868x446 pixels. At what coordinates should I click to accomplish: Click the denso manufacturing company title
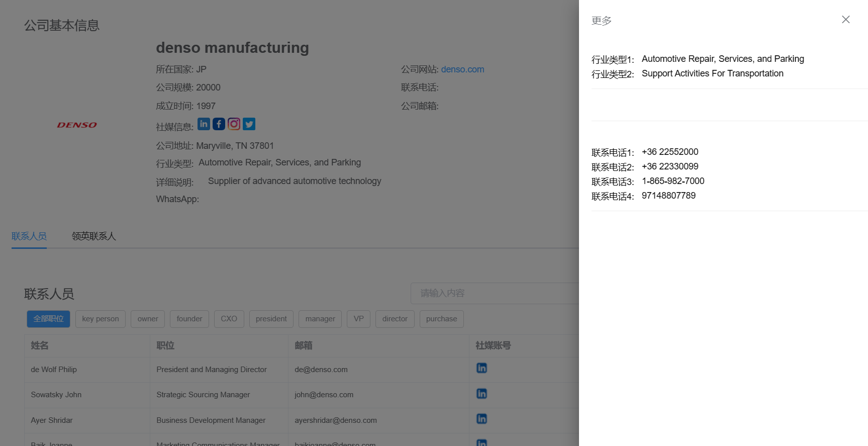[x=232, y=48]
